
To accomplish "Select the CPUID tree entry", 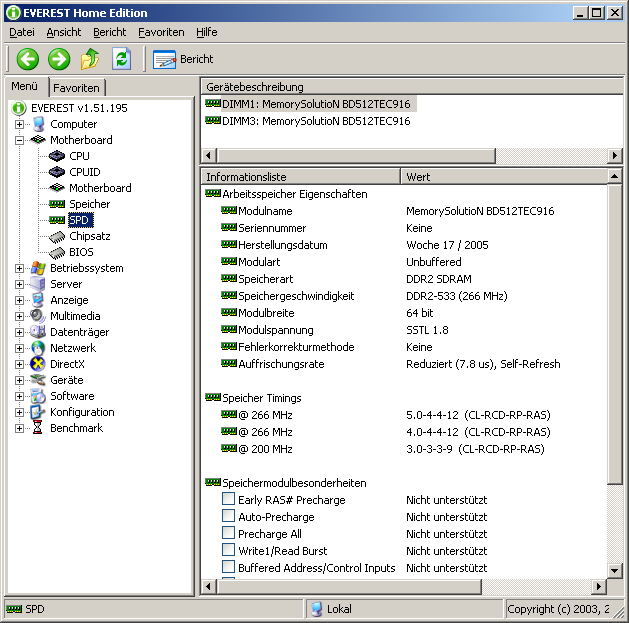I will (x=85, y=172).
